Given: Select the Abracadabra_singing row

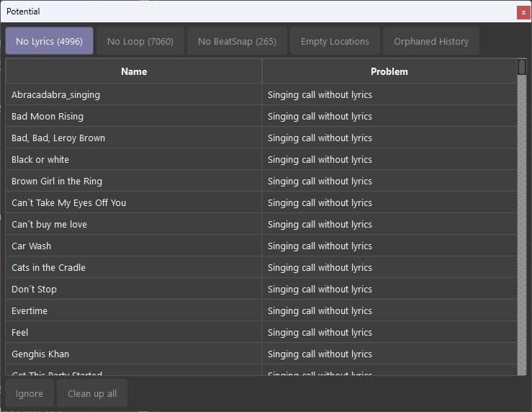Looking at the screenshot, I should click(55, 94).
